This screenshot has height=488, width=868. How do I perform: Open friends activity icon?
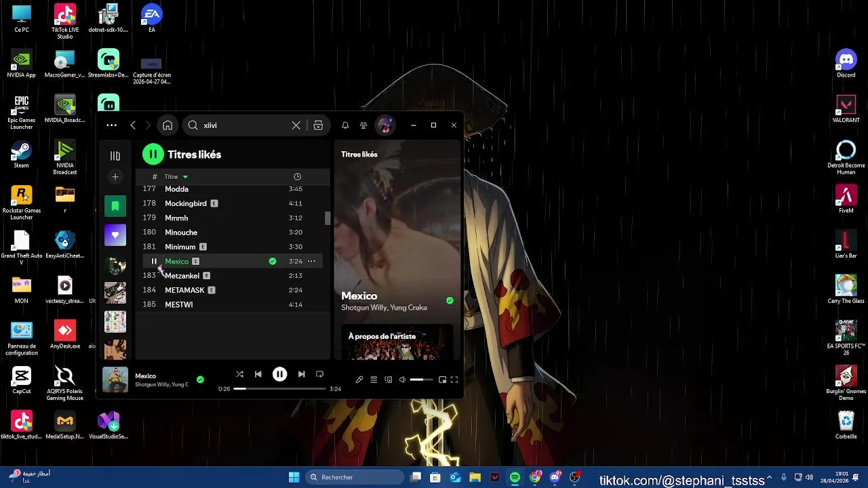pos(363,125)
